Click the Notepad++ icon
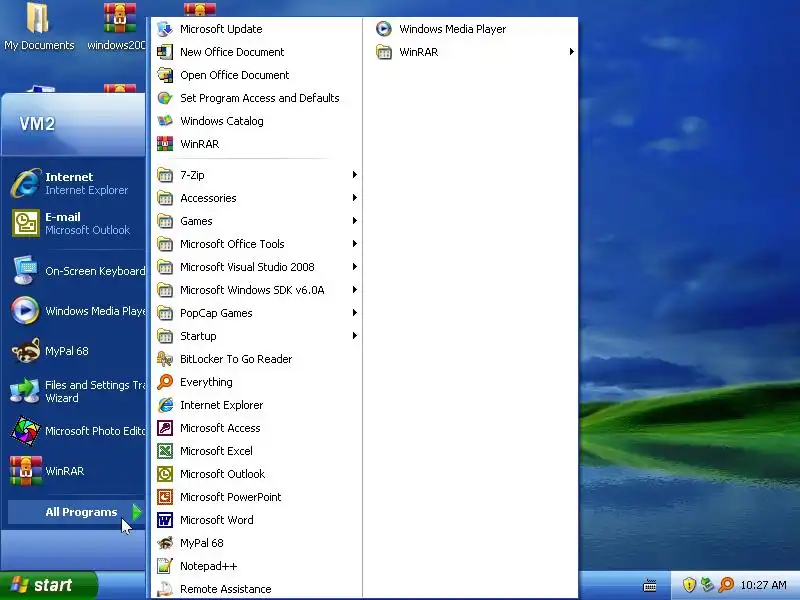 coord(165,566)
